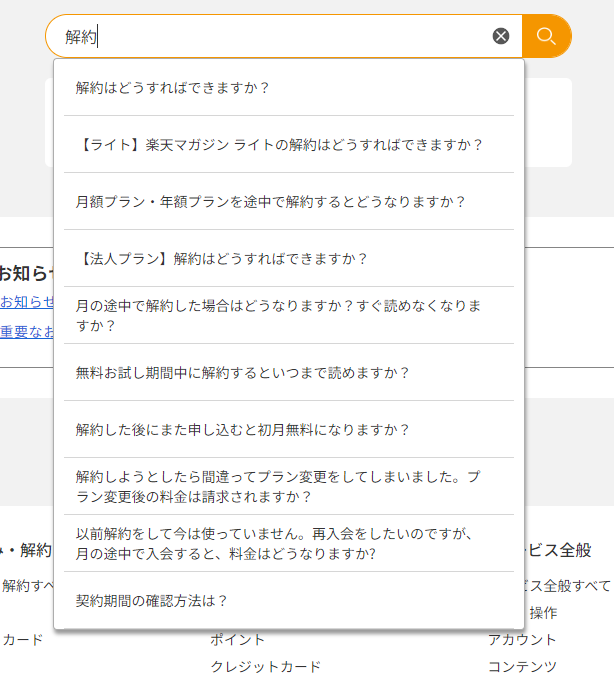Screen dimensions: 615x681
Task: Open the コンテンツ category link
Action: coord(522,666)
